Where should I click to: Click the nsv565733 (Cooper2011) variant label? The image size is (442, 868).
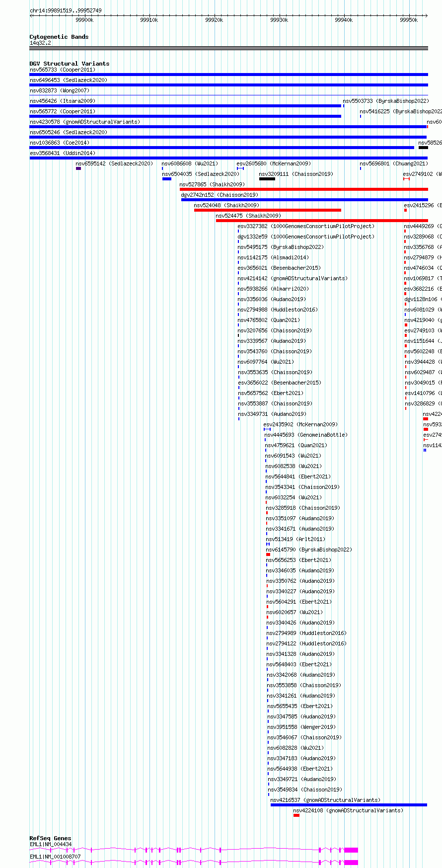click(x=62, y=70)
